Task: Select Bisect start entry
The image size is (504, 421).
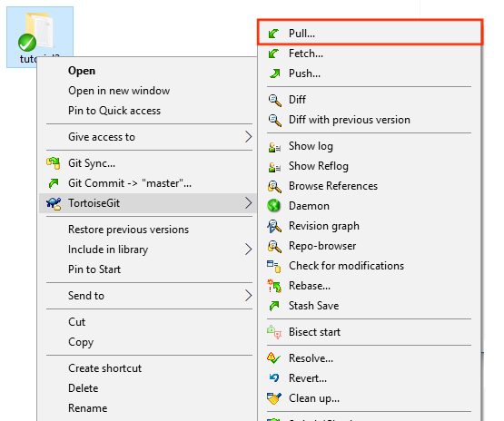Action: pos(371,332)
